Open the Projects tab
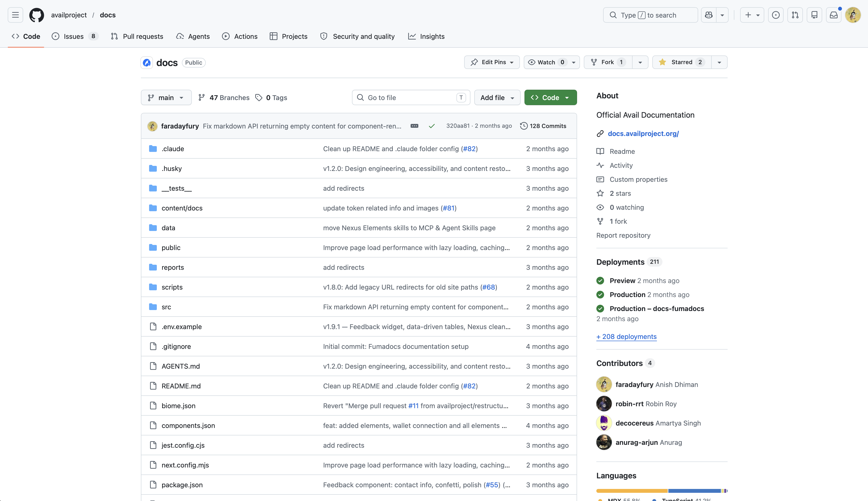The image size is (868, 501). tap(289, 36)
